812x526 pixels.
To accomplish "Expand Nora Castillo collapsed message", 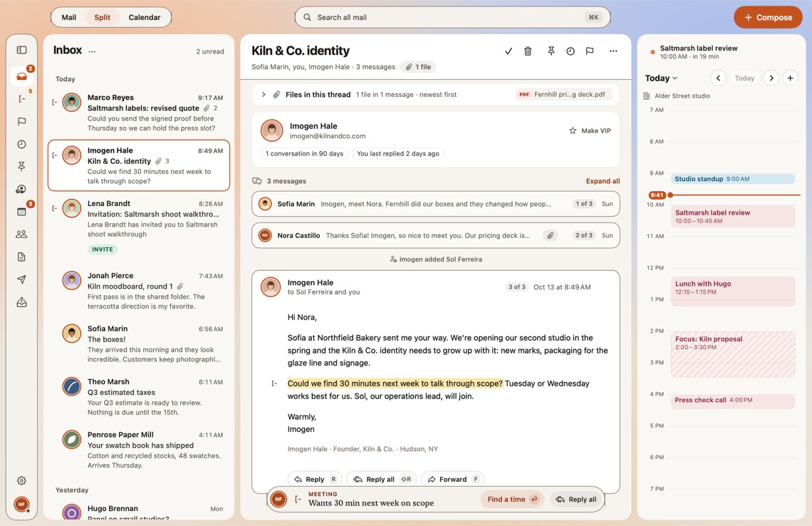I will pyautogui.click(x=435, y=235).
